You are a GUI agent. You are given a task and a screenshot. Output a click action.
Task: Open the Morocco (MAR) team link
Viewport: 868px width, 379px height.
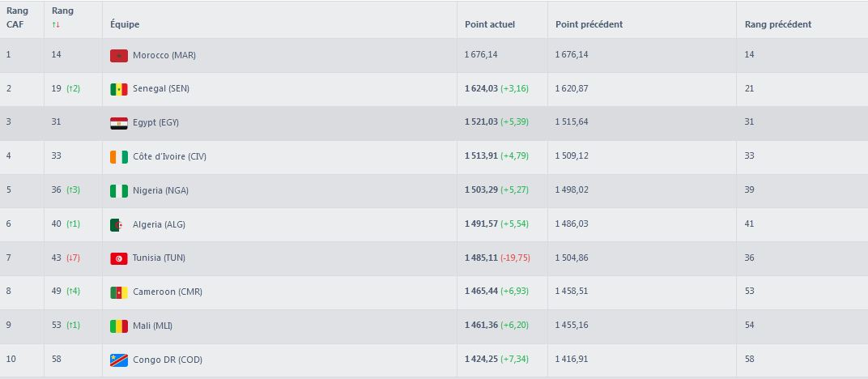click(164, 55)
